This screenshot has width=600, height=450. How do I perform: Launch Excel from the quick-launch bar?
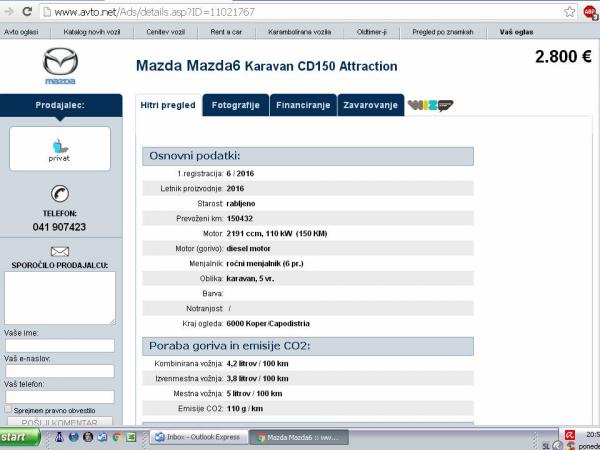(131, 437)
